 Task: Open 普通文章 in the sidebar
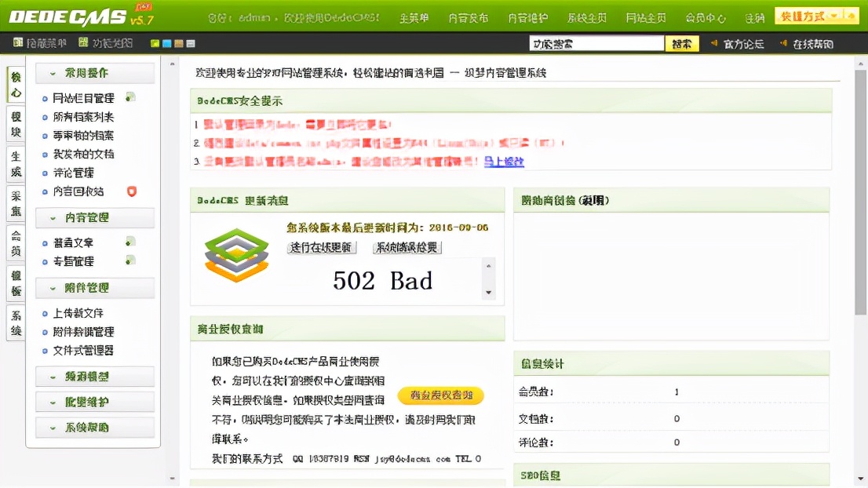(x=74, y=243)
